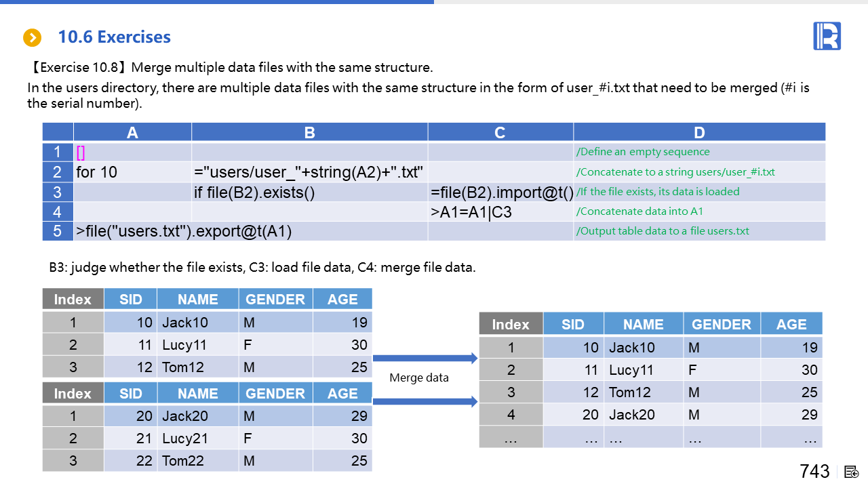This screenshot has height=488, width=868.
Task: Select column header B in code grid
Action: (x=309, y=133)
